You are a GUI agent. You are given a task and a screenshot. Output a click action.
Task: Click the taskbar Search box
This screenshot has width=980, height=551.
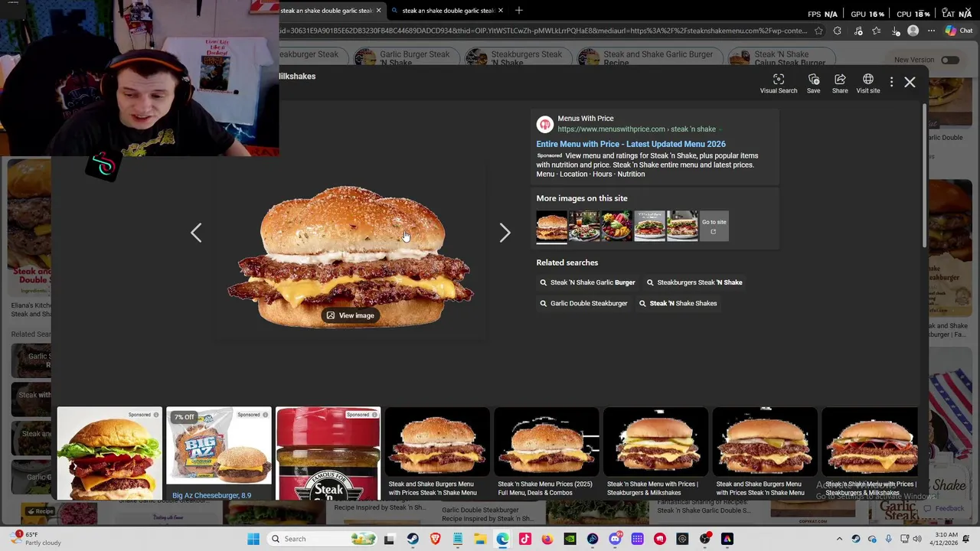[321, 539]
